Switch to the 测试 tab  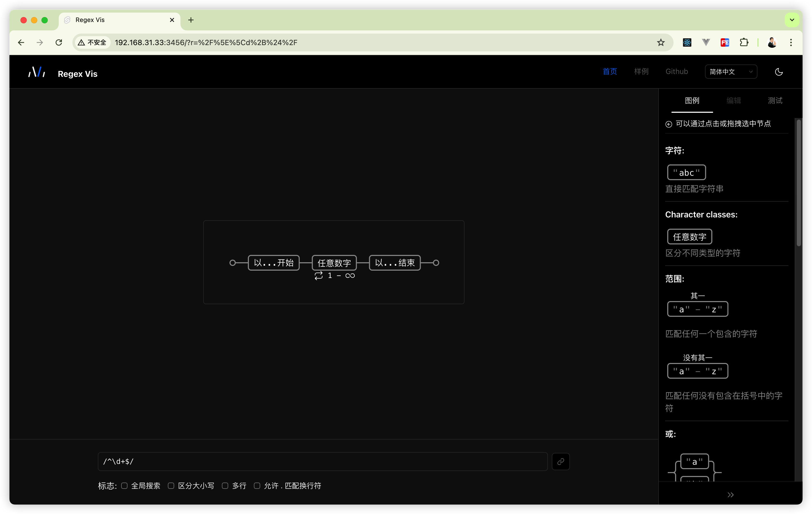click(x=775, y=100)
